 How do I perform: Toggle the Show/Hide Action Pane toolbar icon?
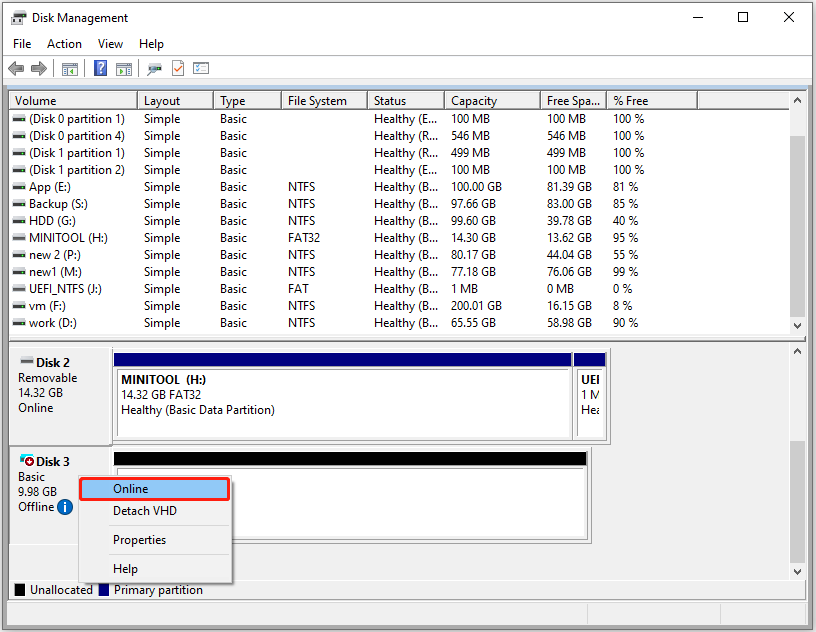(124, 68)
